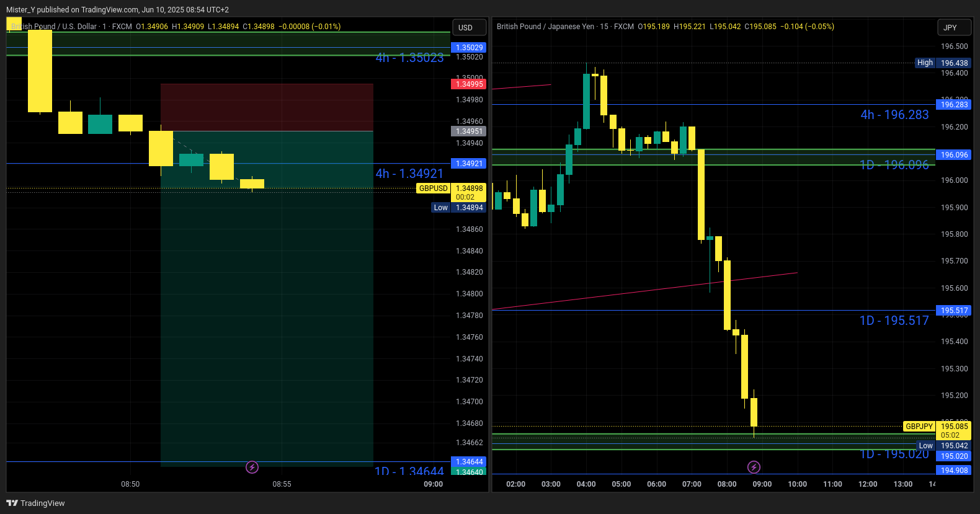Click the 195.800 tick on GBPJPY axis

click(954, 234)
